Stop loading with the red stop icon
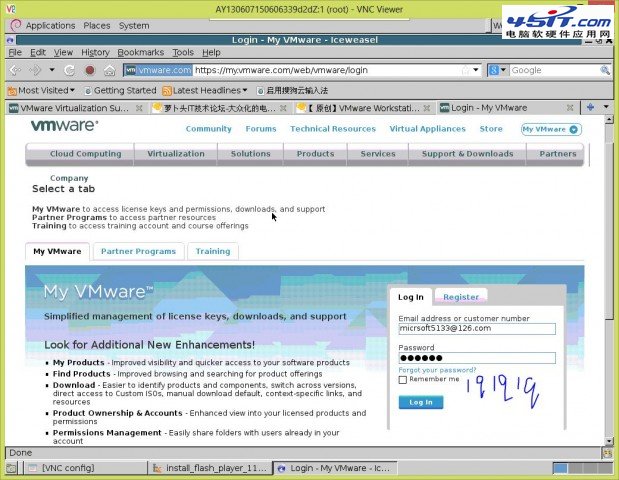The width and height of the screenshot is (619, 480). click(90, 70)
